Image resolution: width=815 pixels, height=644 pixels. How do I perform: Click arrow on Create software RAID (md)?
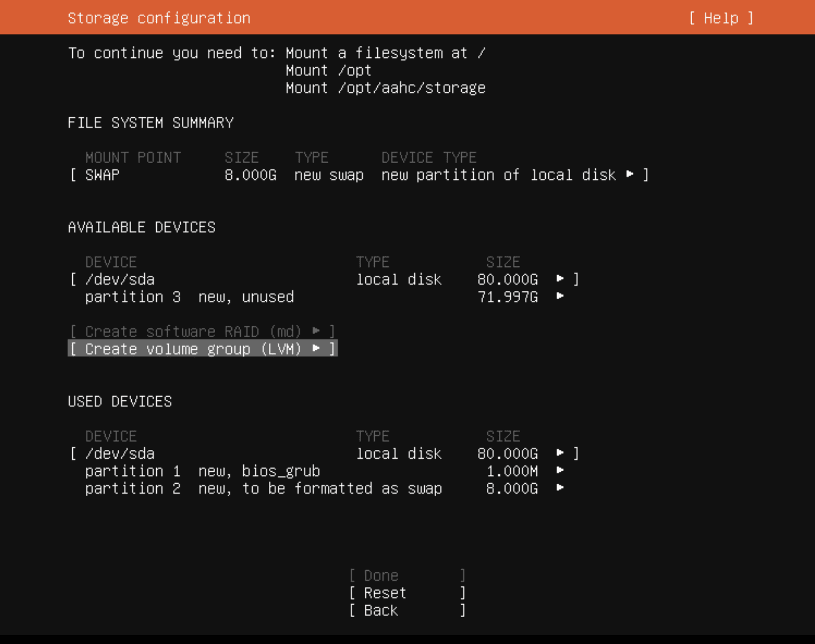pyautogui.click(x=316, y=331)
